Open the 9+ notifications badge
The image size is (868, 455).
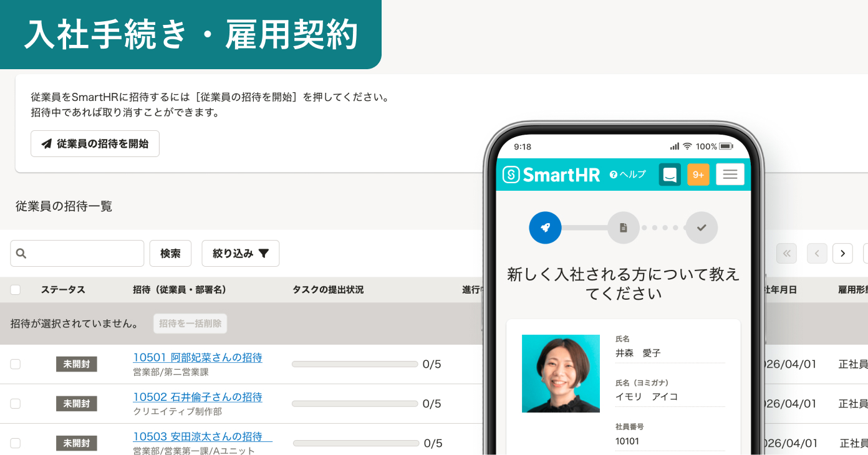(x=698, y=175)
